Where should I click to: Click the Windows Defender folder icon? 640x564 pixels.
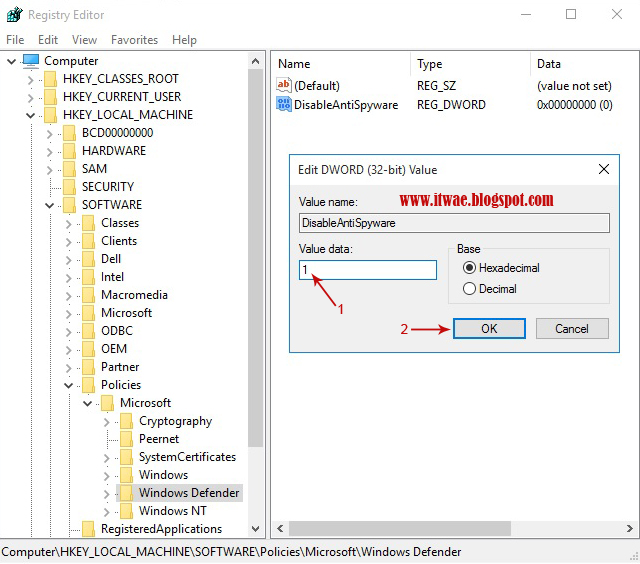(127, 493)
